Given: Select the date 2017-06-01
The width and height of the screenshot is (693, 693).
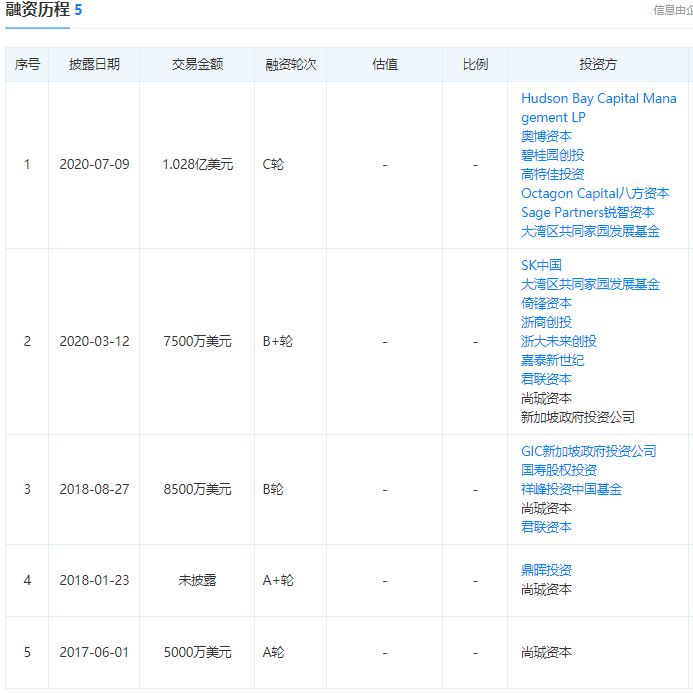Looking at the screenshot, I should (x=94, y=653).
